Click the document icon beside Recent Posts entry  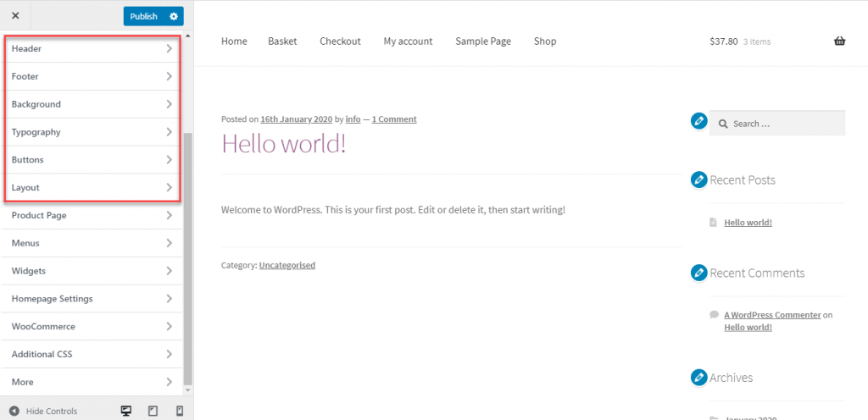pyautogui.click(x=713, y=222)
